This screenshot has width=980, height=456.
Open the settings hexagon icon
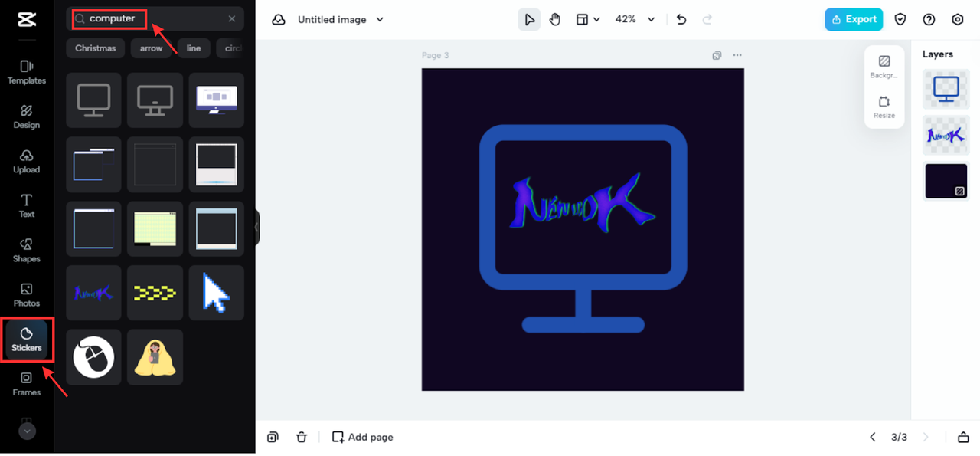click(957, 19)
